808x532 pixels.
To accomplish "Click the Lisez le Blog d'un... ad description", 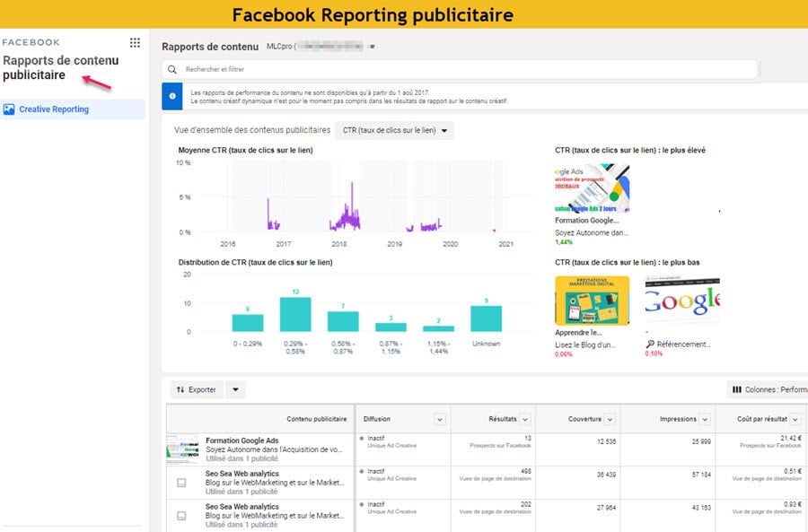I will coord(584,345).
